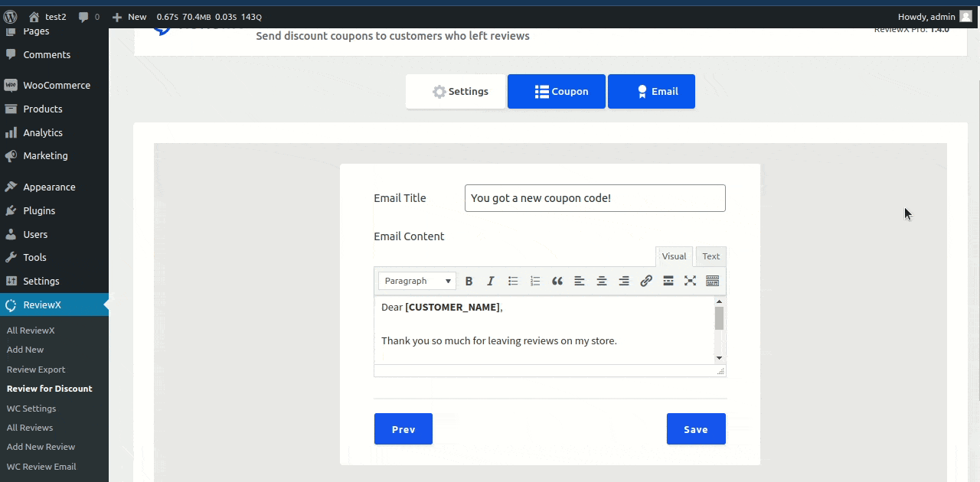980x482 pixels.
Task: Open the Paragraph format dropdown
Action: [x=417, y=281]
